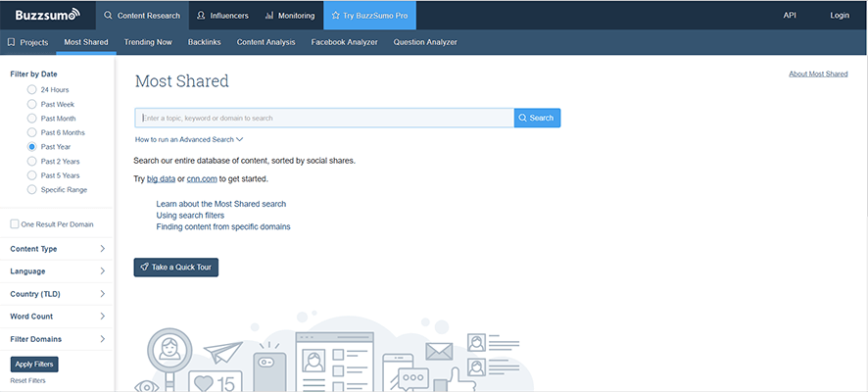
Task: Expand the Country (TLD) filter
Action: pyautogui.click(x=57, y=294)
